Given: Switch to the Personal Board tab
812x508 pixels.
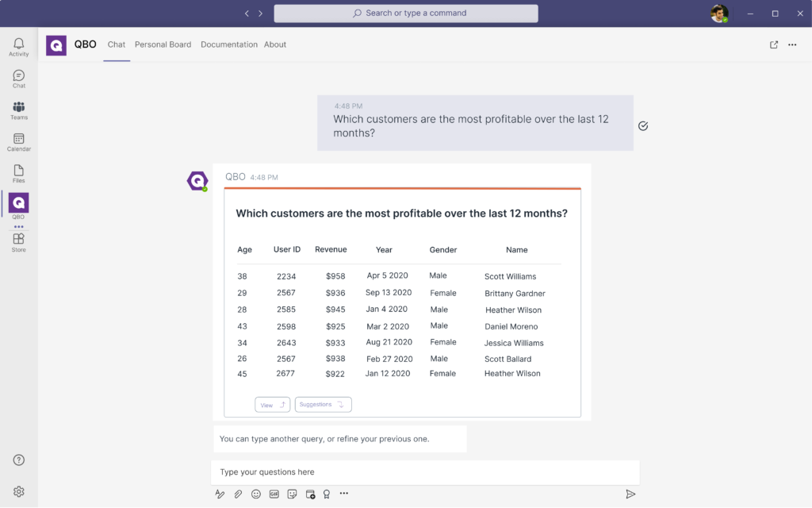Looking at the screenshot, I should point(163,44).
